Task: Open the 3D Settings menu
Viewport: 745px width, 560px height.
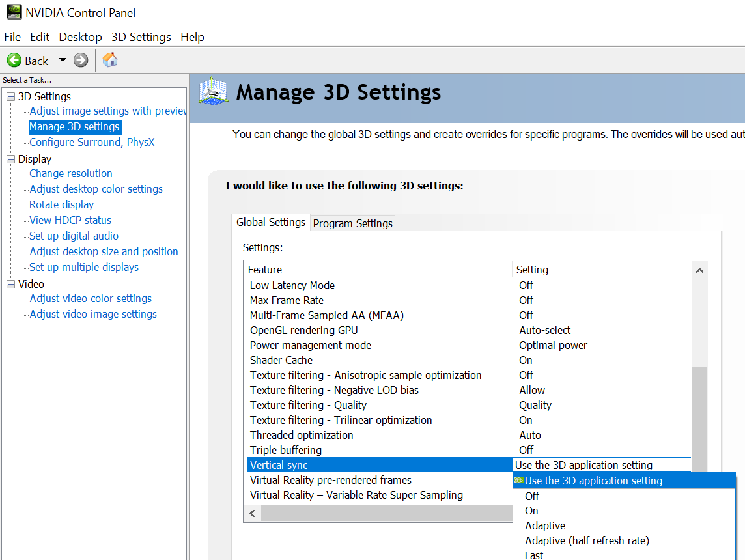Action: (x=141, y=37)
